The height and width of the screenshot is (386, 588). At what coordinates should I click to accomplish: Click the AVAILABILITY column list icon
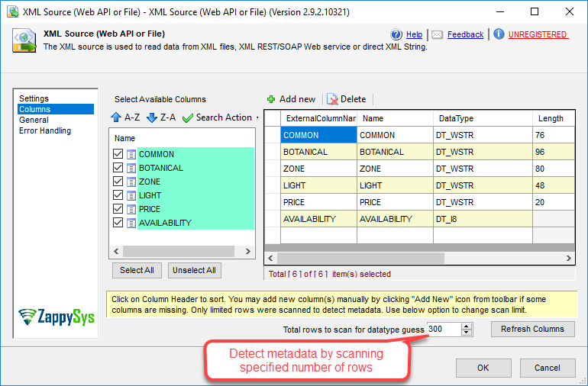click(131, 223)
